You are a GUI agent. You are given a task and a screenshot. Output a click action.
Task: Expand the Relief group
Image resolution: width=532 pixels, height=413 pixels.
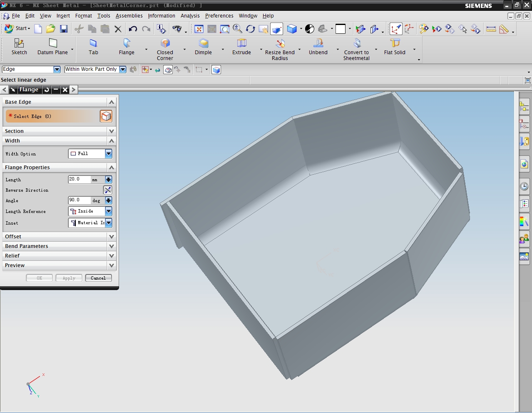(112, 256)
